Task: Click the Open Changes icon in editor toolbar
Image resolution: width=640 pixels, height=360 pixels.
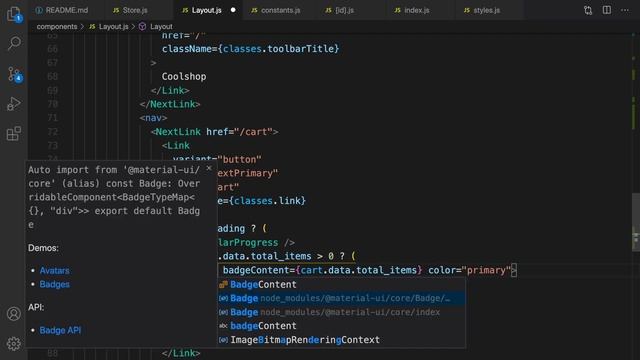Action: [588, 10]
